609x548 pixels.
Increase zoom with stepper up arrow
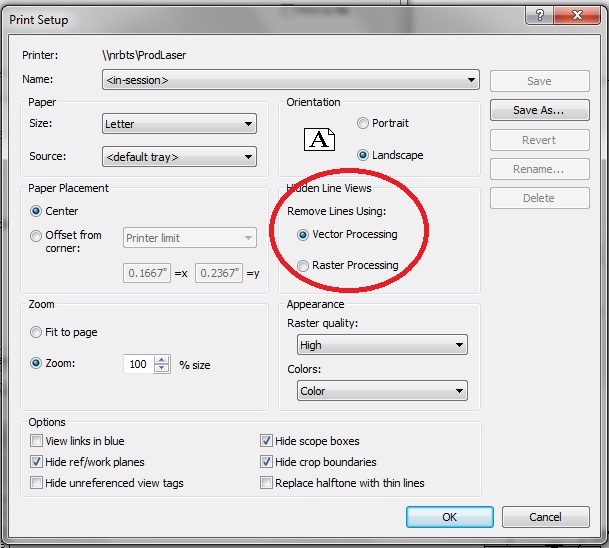[162, 360]
